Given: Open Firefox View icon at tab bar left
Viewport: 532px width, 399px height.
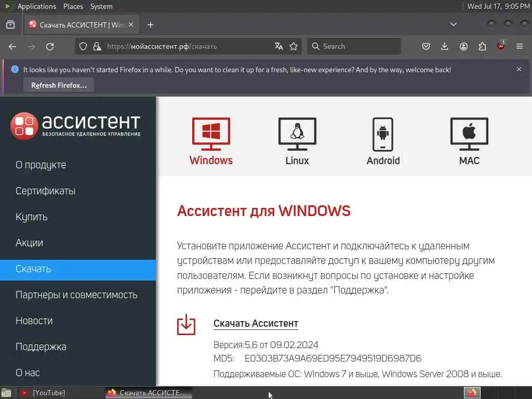Looking at the screenshot, I should pyautogui.click(x=10, y=25).
